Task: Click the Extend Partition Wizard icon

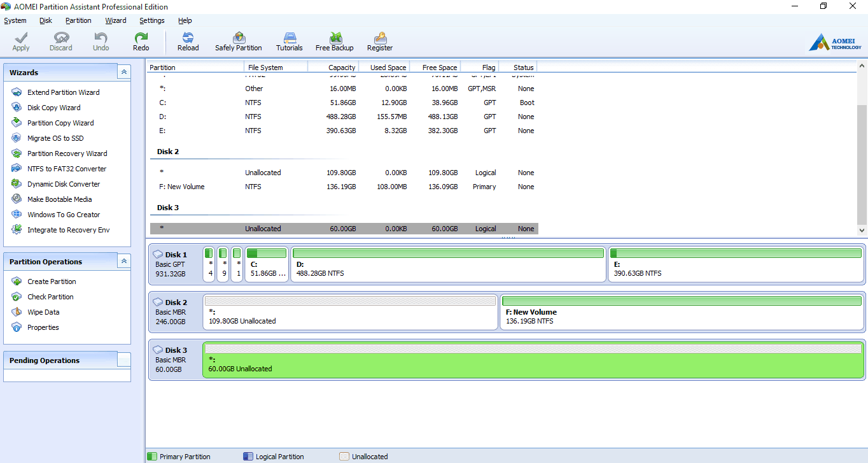Action: (17, 92)
